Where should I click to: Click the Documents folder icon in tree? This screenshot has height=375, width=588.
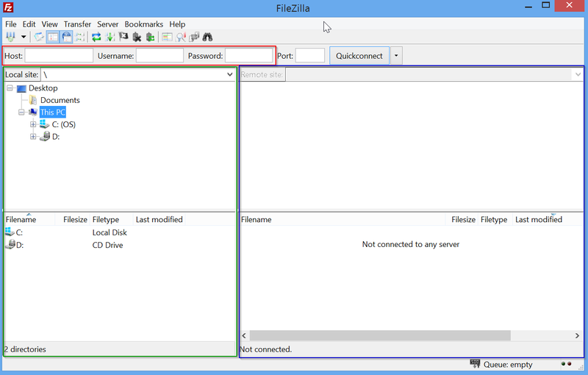[x=33, y=100]
